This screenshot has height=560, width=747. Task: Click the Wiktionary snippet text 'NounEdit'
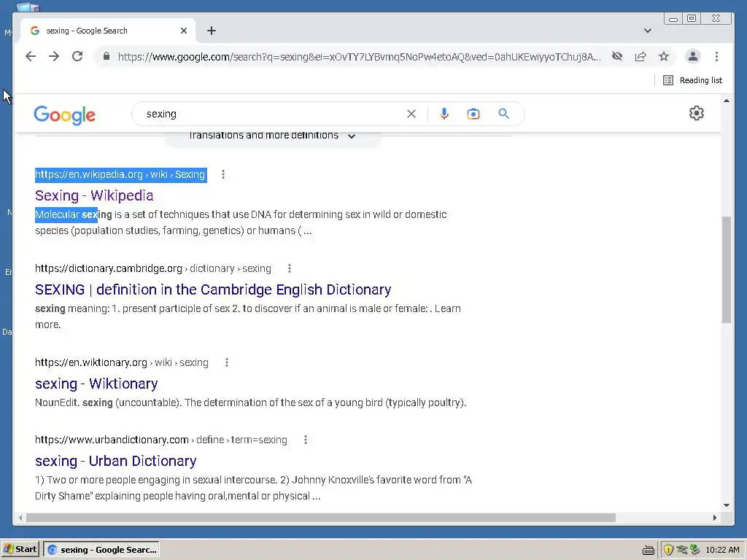[x=251, y=402]
